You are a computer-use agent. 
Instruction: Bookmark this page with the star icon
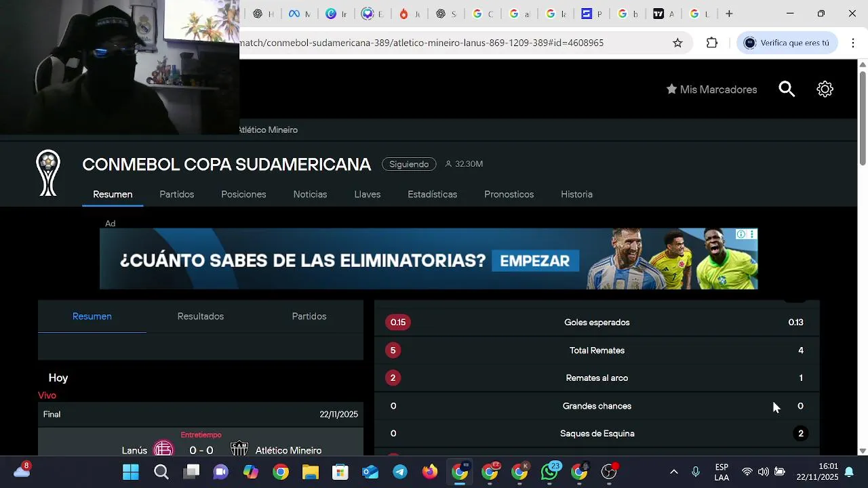click(x=677, y=43)
